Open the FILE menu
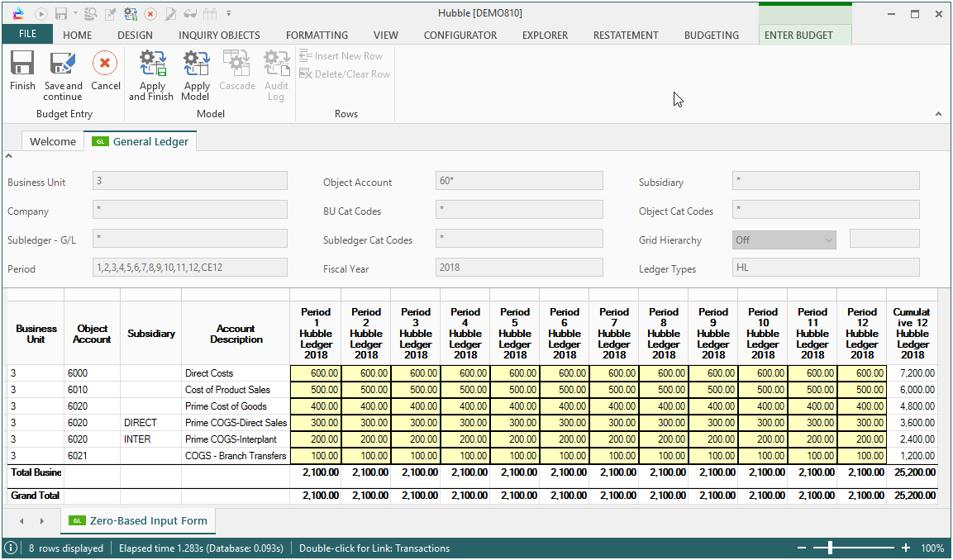The width and height of the screenshot is (953, 560). [x=27, y=35]
